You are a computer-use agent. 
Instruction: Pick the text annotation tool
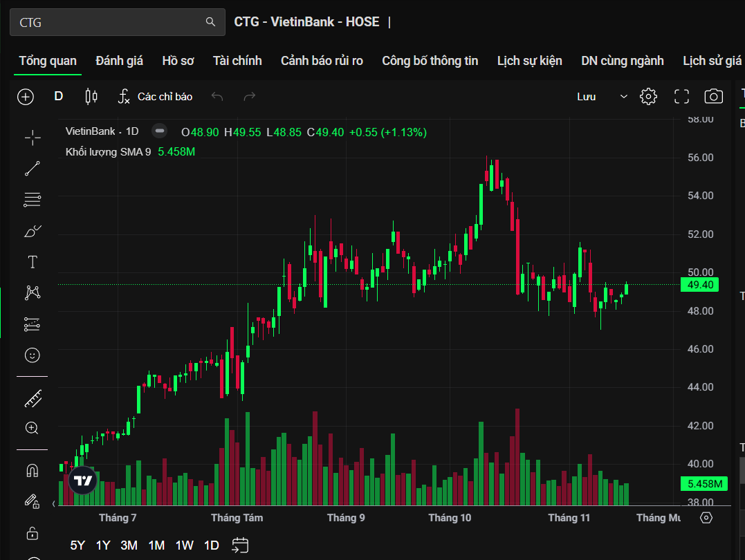[x=32, y=262]
